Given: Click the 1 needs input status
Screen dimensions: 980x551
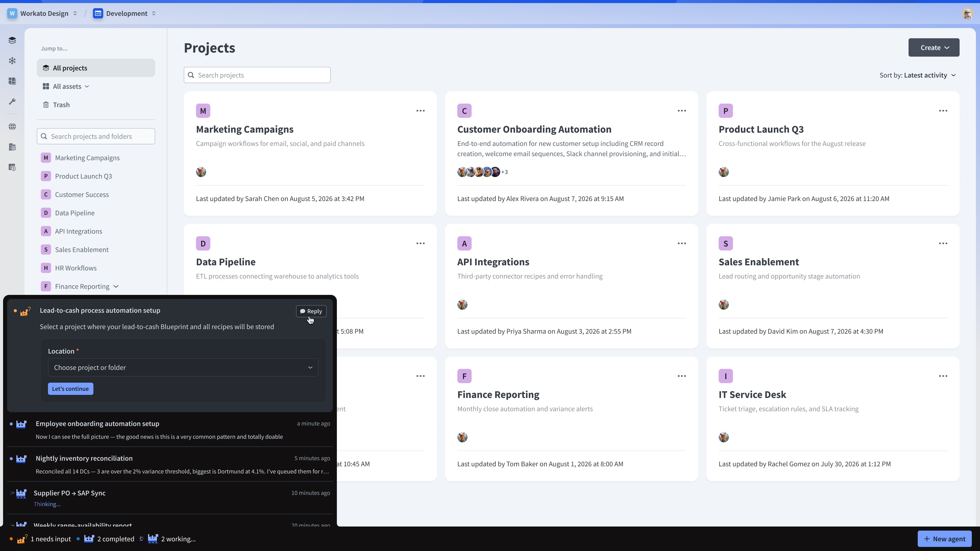Looking at the screenshot, I should [x=40, y=539].
